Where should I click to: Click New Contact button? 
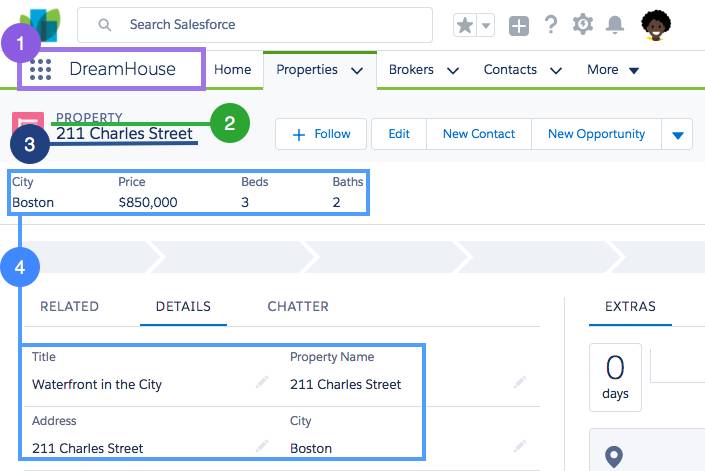[x=479, y=134]
